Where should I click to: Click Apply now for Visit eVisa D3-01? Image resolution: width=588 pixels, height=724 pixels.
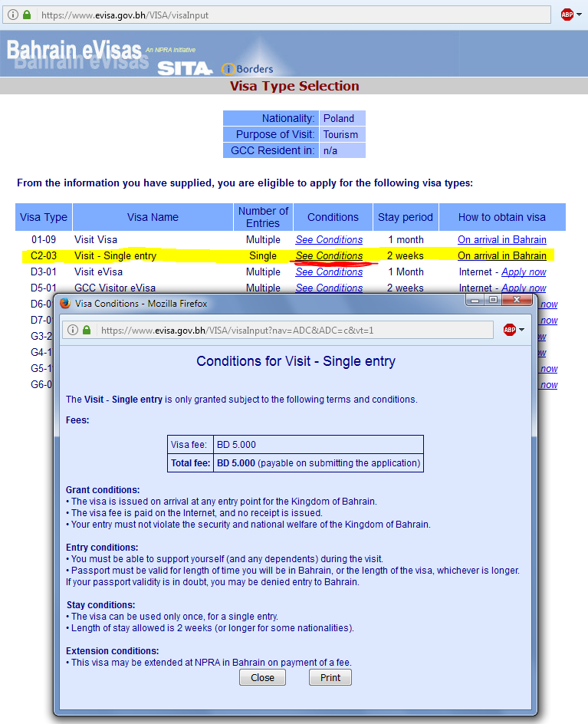coord(524,272)
